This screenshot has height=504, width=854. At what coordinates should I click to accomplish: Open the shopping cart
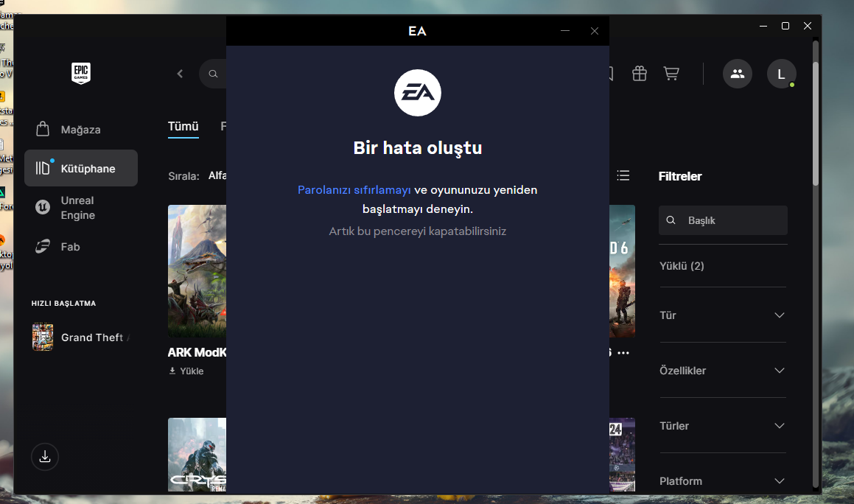671,74
